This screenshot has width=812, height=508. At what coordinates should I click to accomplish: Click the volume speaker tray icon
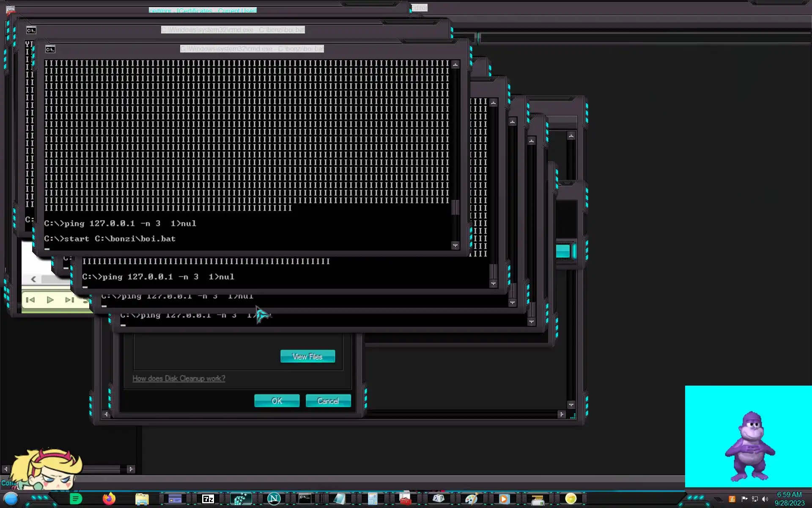pyautogui.click(x=765, y=499)
